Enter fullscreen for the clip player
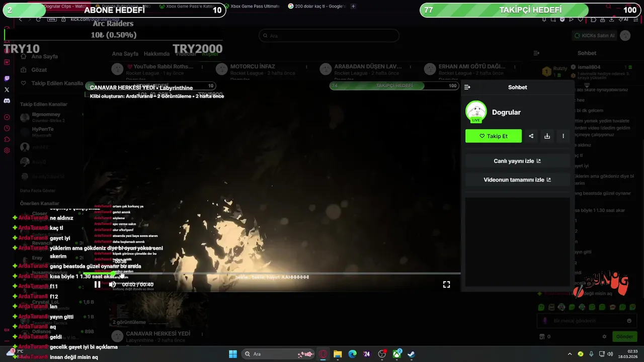The height and width of the screenshot is (362, 644). (446, 285)
